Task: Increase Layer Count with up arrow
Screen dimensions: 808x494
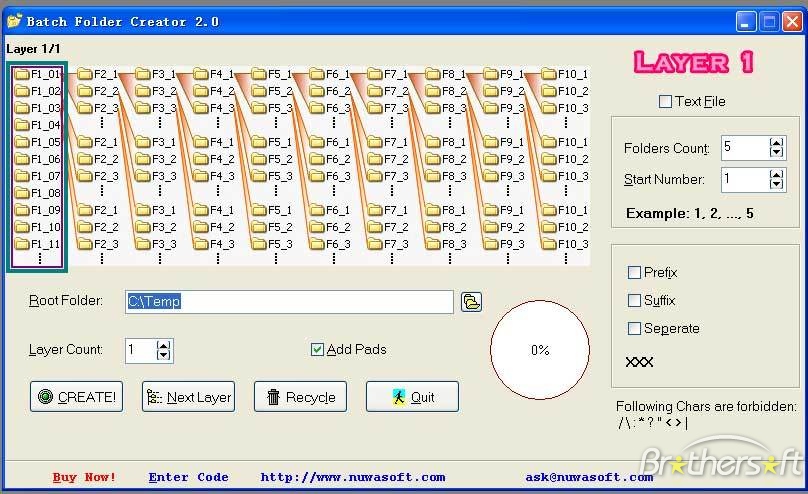Action: coord(163,346)
